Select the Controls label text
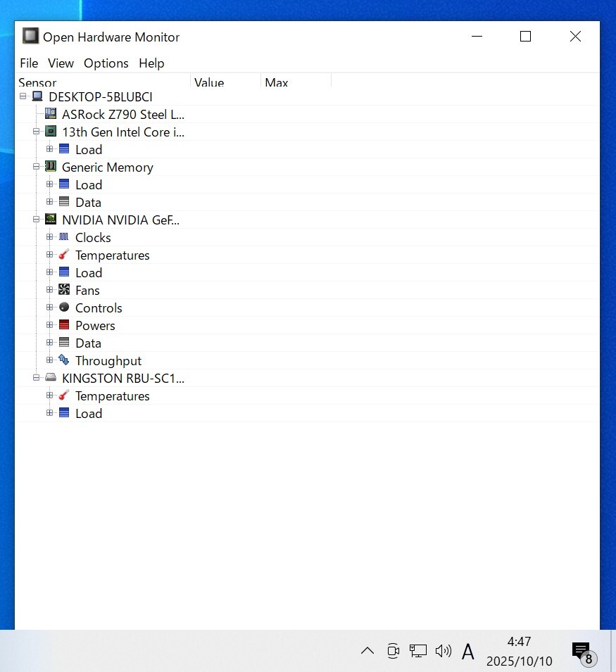Viewport: 616px width, 672px height. coord(99,308)
